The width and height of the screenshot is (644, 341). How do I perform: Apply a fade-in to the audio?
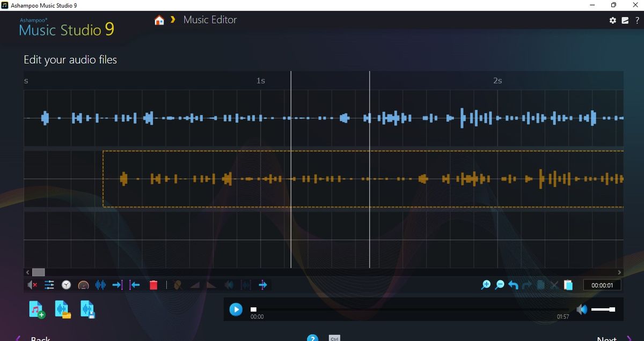pyautogui.click(x=194, y=285)
